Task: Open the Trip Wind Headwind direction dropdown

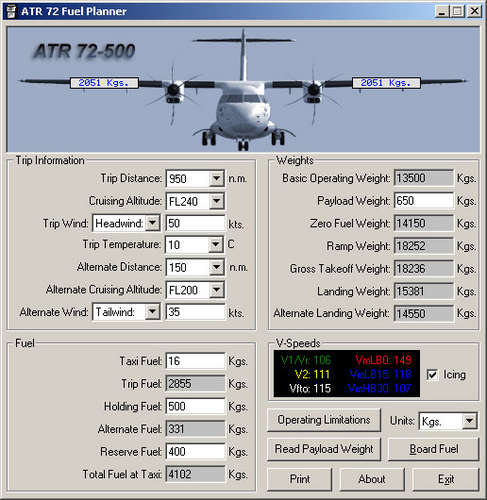Action: click(153, 223)
